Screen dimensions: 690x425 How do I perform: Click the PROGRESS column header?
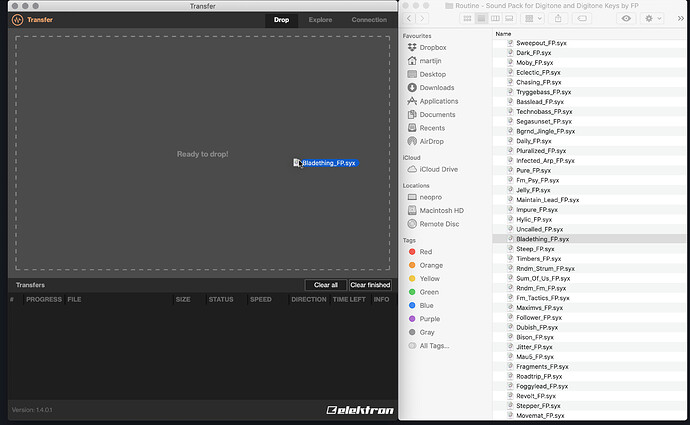tap(44, 300)
